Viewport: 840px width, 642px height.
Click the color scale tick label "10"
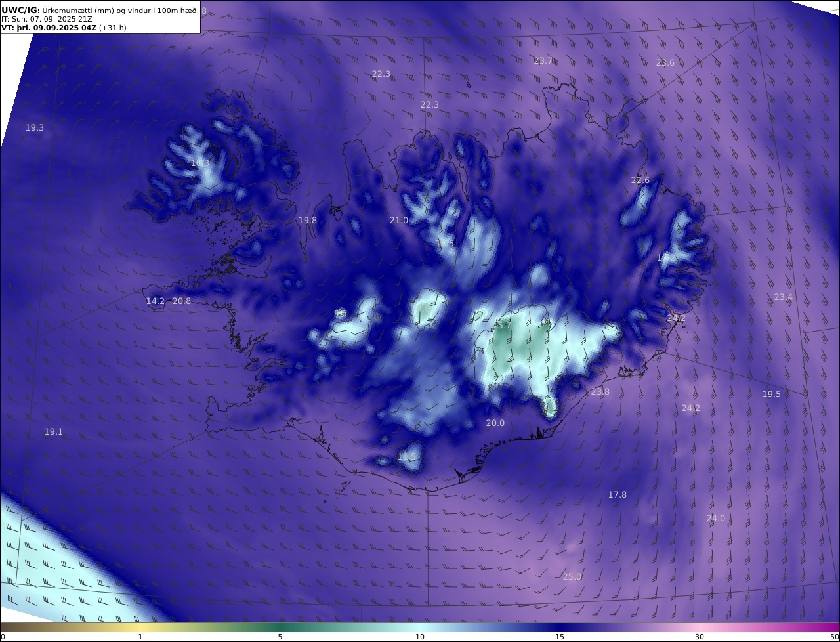(420, 637)
